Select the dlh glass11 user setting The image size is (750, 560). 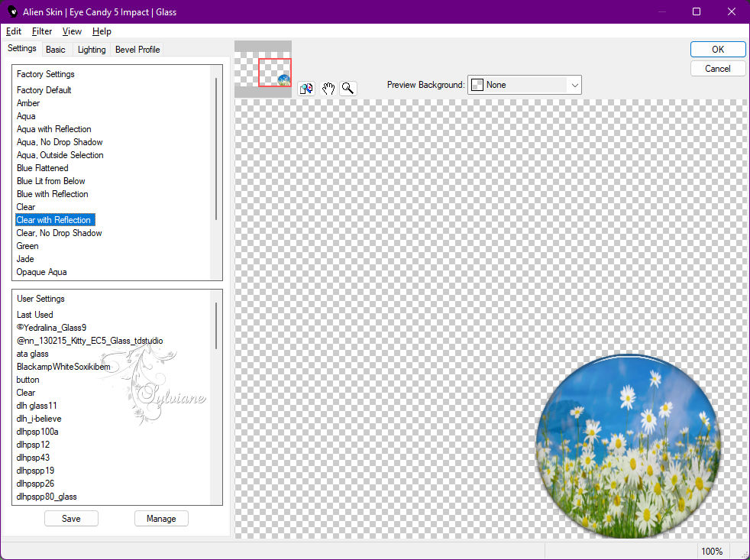tap(37, 406)
